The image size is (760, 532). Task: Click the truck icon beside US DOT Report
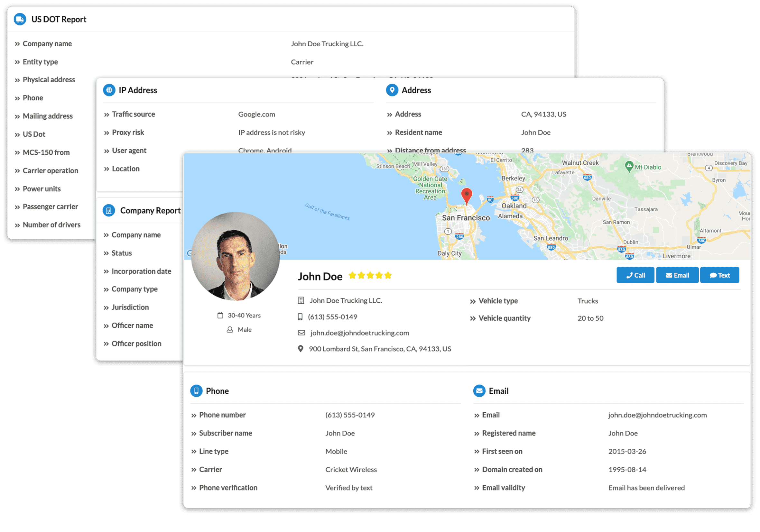20,19
